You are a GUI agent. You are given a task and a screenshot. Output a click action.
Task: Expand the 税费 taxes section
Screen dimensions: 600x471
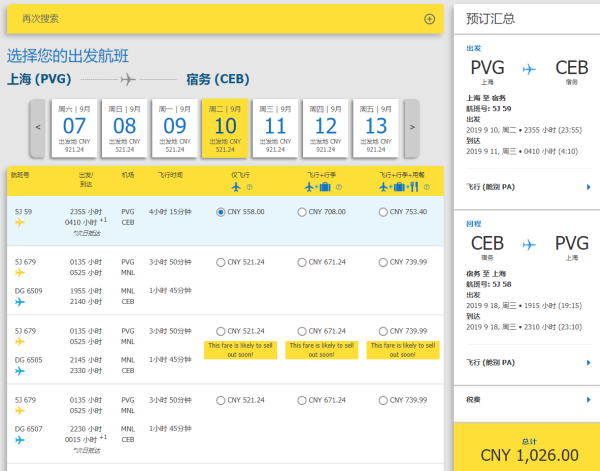[x=588, y=399]
